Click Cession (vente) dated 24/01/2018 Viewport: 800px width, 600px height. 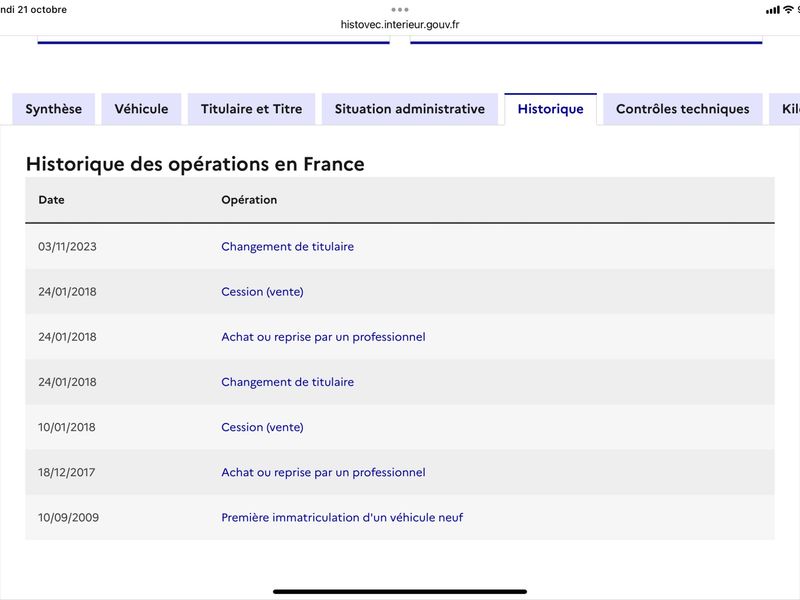pos(262,292)
